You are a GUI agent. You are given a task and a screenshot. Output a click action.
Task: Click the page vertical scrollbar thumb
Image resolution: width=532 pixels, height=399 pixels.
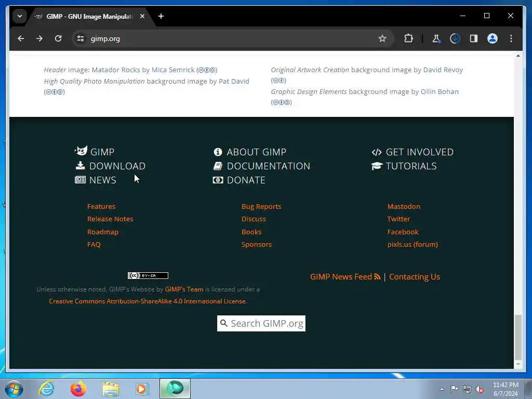click(518, 337)
